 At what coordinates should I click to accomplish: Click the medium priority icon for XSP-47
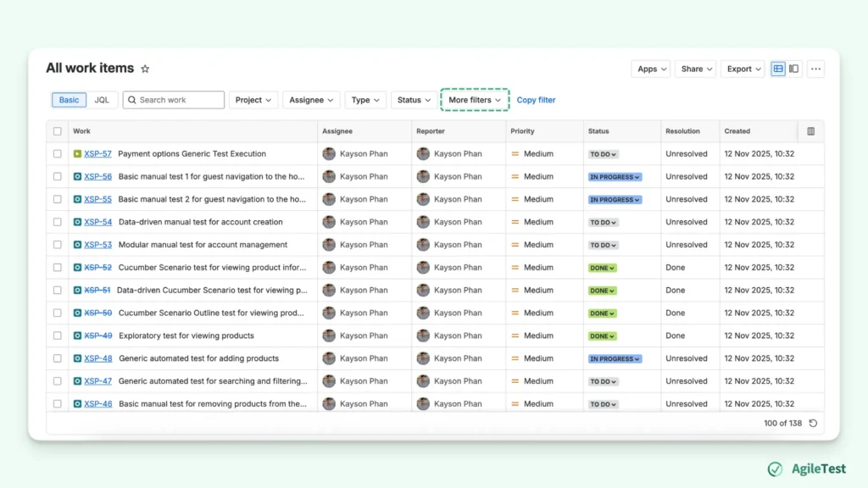[x=515, y=381]
